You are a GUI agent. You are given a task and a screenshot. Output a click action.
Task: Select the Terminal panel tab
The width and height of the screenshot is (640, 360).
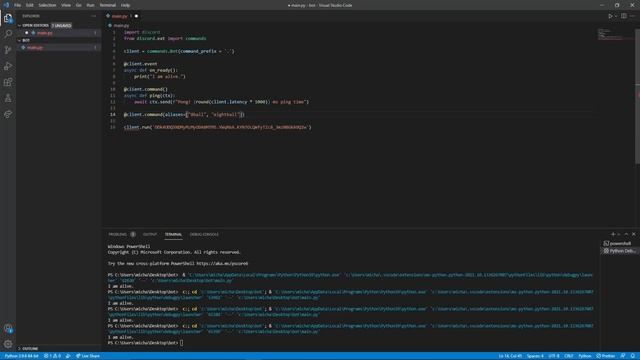click(x=173, y=234)
